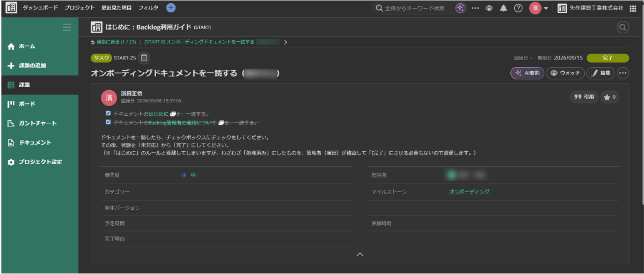Open watch list eye icon in top bar
Viewport: 644px width, 274px height.
pos(489,8)
